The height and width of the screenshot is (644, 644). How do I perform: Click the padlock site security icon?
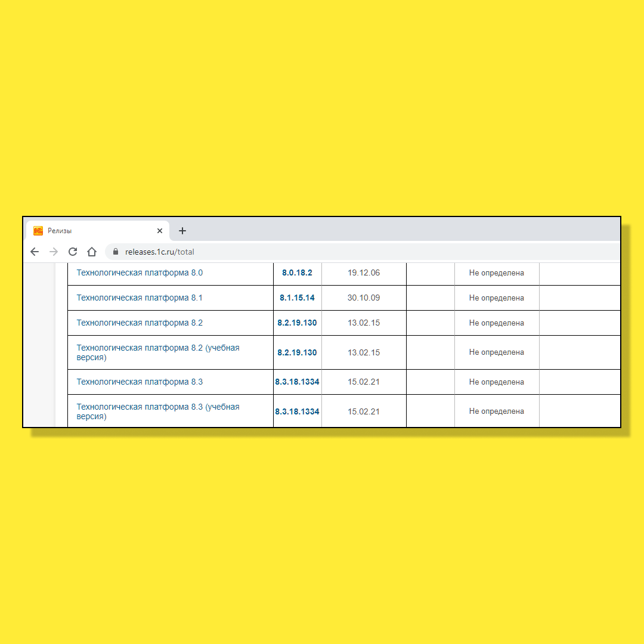[116, 252]
